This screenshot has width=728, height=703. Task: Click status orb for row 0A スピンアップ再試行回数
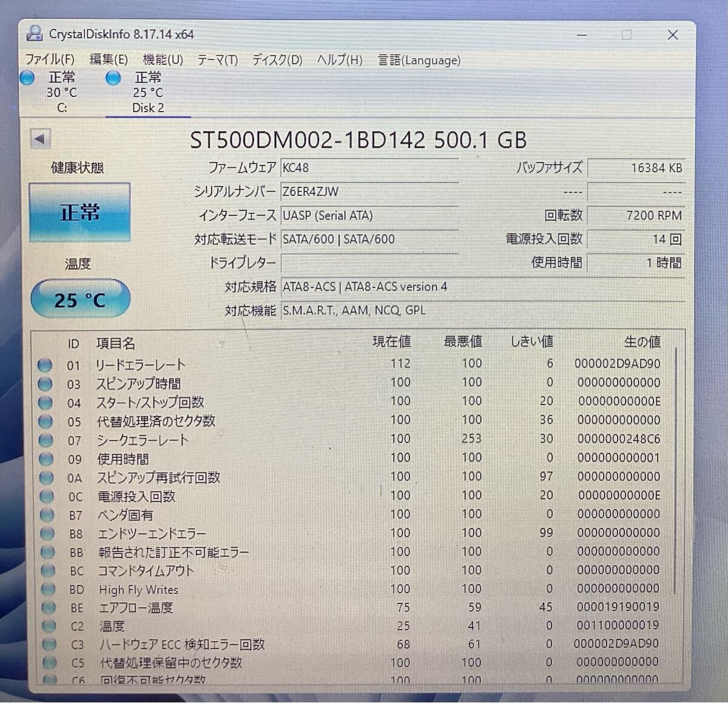click(x=47, y=478)
